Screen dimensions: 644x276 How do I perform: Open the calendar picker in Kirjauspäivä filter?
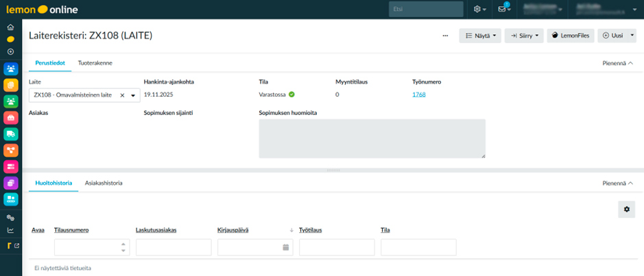[286, 247]
